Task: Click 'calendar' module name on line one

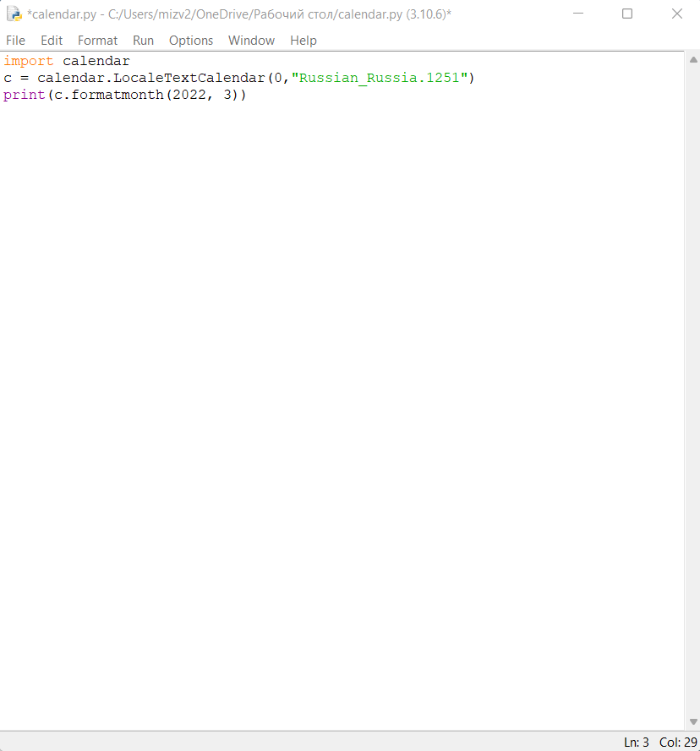Action: pos(96,61)
